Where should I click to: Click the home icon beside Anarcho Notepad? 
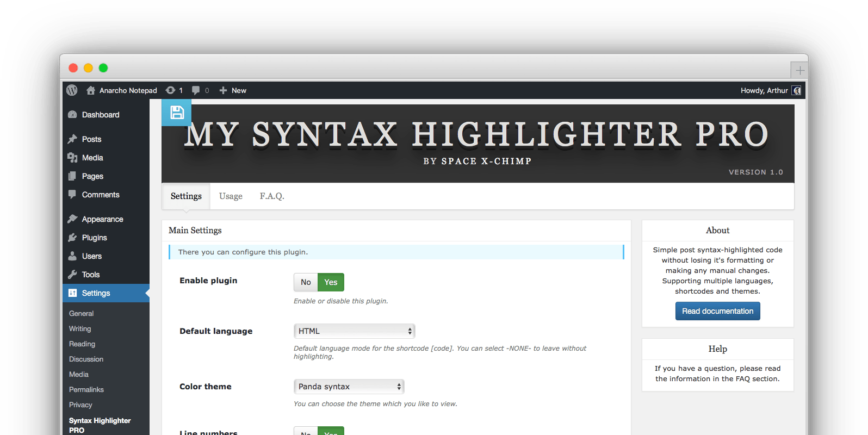pos(91,90)
